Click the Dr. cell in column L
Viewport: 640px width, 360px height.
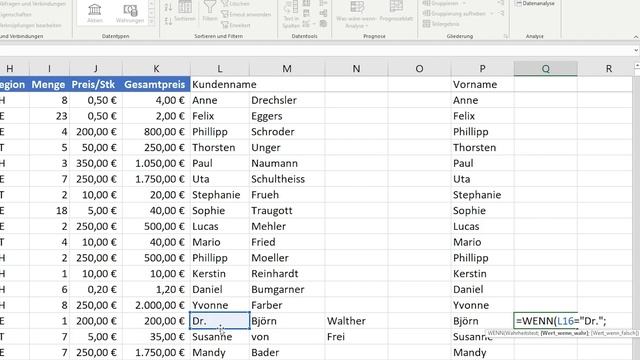coord(220,321)
